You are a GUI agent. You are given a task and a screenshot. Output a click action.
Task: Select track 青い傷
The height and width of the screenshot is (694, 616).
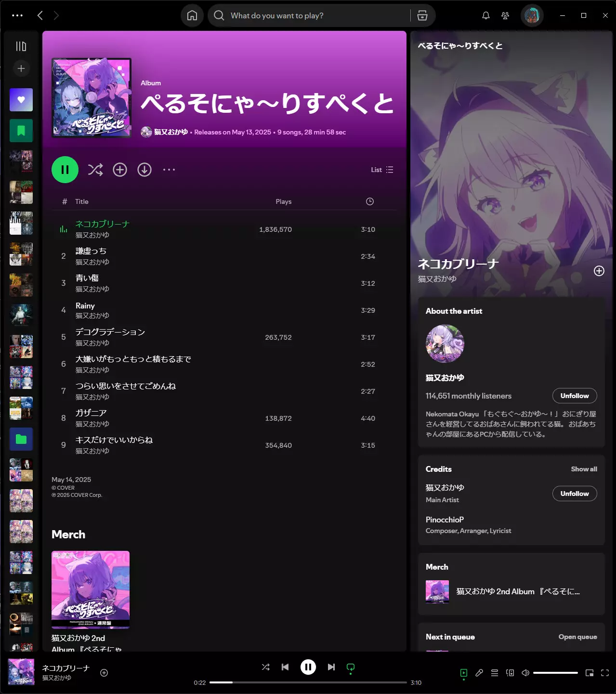click(224, 283)
